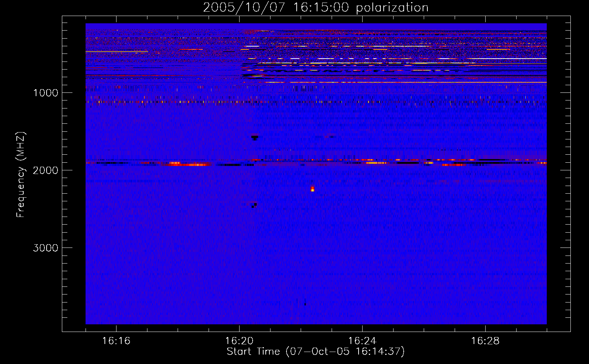This screenshot has width=589, height=364.
Task: Select the "16:20" time tick label
Action: coord(239,341)
